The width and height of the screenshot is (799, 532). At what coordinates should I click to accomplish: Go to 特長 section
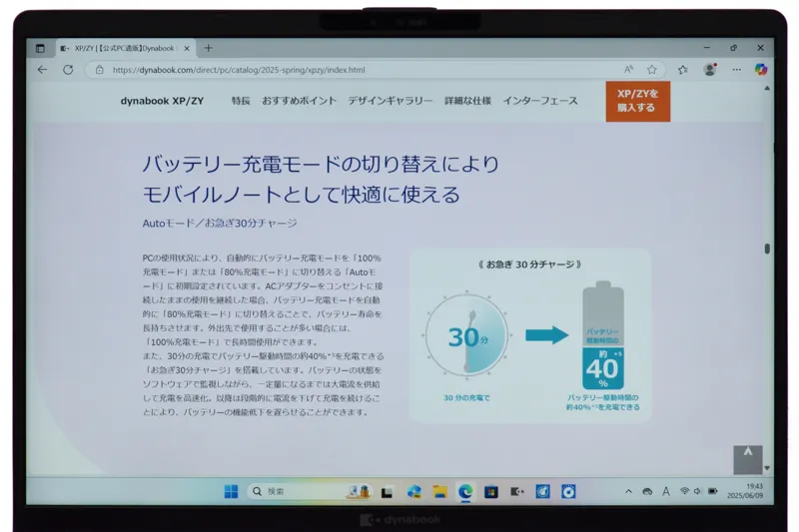coord(241,101)
